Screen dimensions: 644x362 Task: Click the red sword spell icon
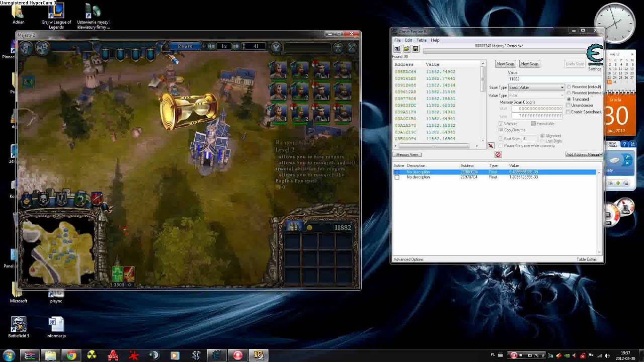point(129,274)
